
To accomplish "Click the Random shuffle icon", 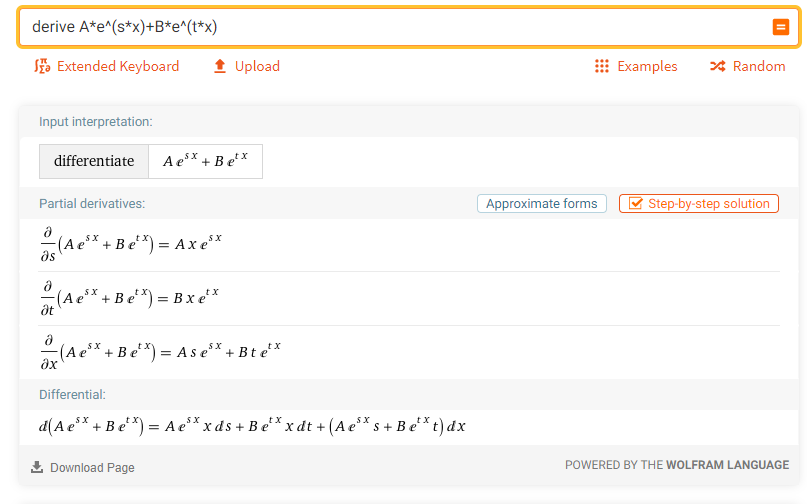I will pyautogui.click(x=717, y=66).
